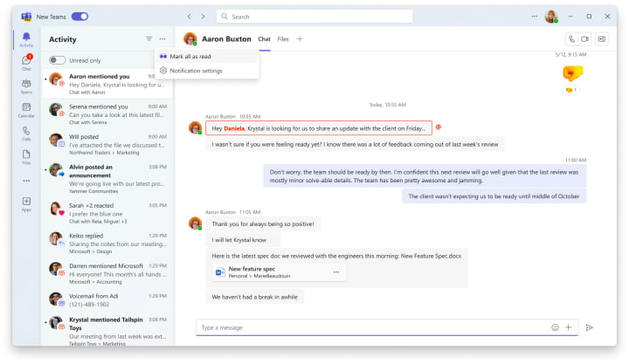Go back with the navigation arrow
The height and width of the screenshot is (364, 629).
point(189,17)
